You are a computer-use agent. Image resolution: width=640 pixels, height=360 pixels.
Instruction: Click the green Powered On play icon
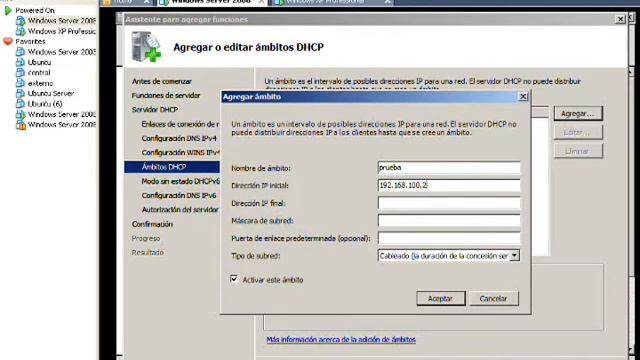(8, 11)
